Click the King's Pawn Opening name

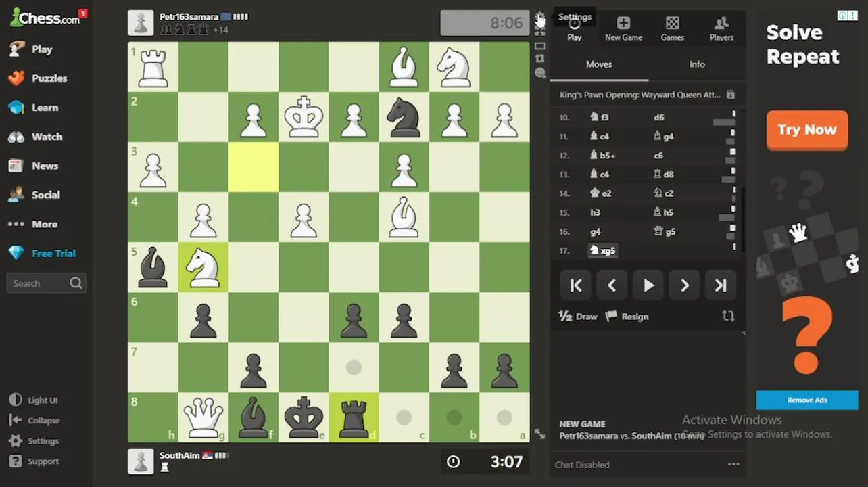[x=640, y=95]
